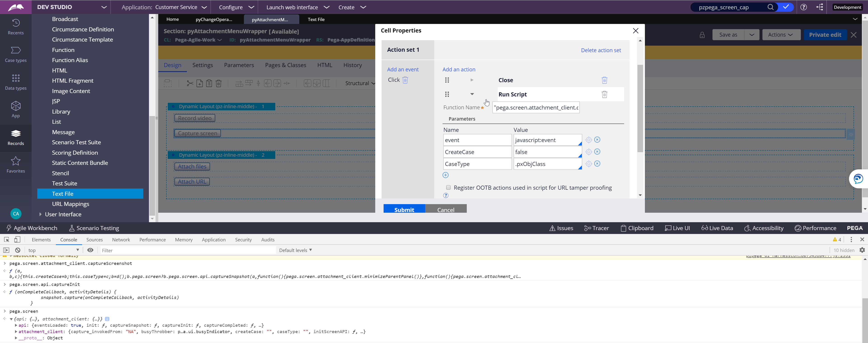The height and width of the screenshot is (343, 868).
Task: Click the cut scissors toolbar icon
Action: coord(190,83)
